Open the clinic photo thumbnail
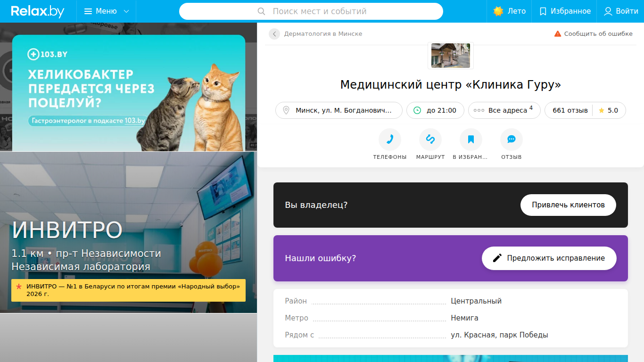 click(x=451, y=56)
